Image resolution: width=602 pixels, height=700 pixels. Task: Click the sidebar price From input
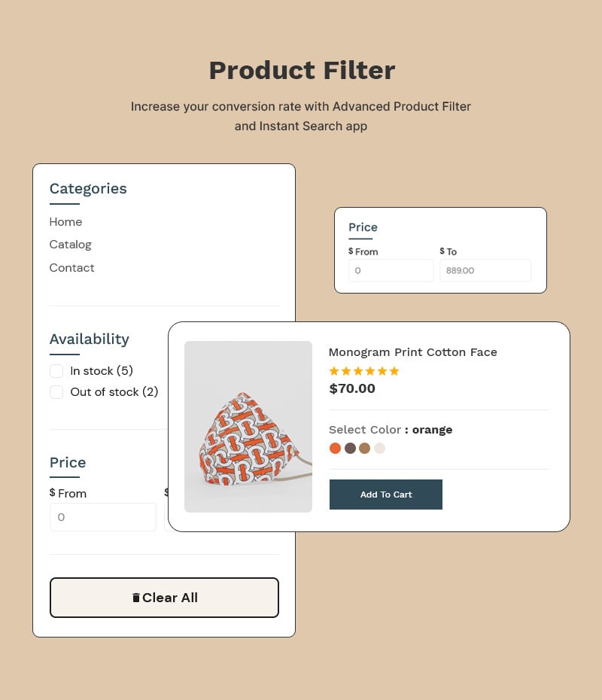tap(103, 517)
